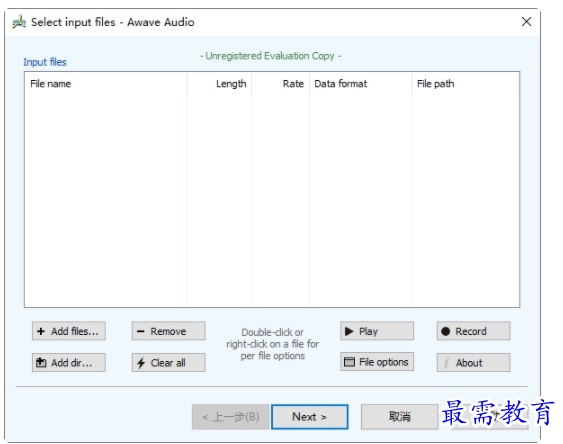
Task: Sort by the Rate column header
Action: [280, 84]
